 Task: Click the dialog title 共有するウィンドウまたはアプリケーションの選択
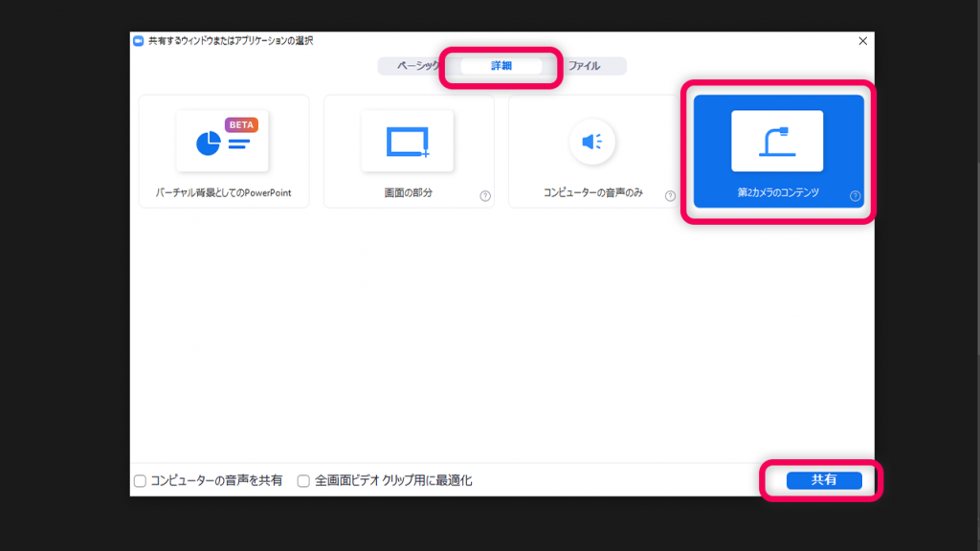click(231, 40)
